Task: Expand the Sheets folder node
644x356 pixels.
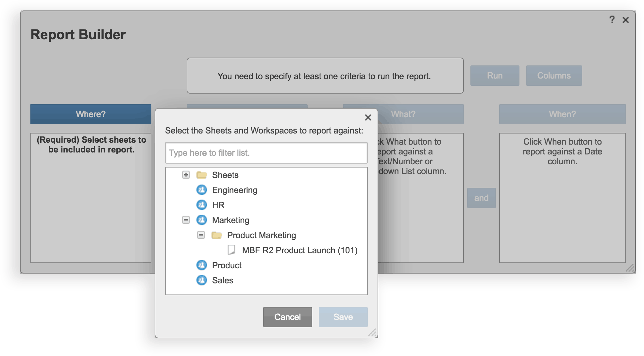Action: coord(186,175)
